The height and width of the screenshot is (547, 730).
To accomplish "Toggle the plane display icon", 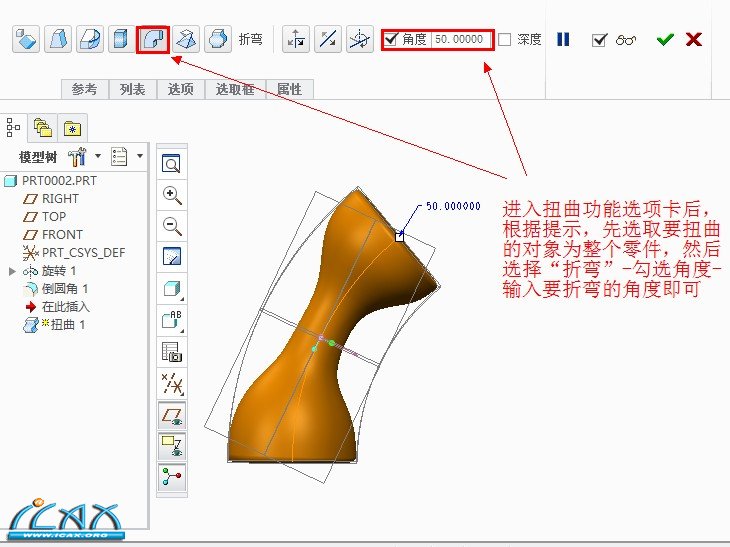I will point(172,415).
